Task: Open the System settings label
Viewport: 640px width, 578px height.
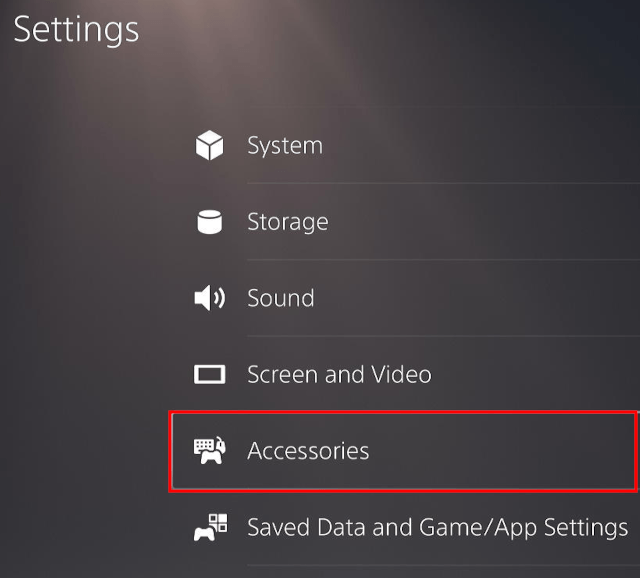Action: click(285, 146)
